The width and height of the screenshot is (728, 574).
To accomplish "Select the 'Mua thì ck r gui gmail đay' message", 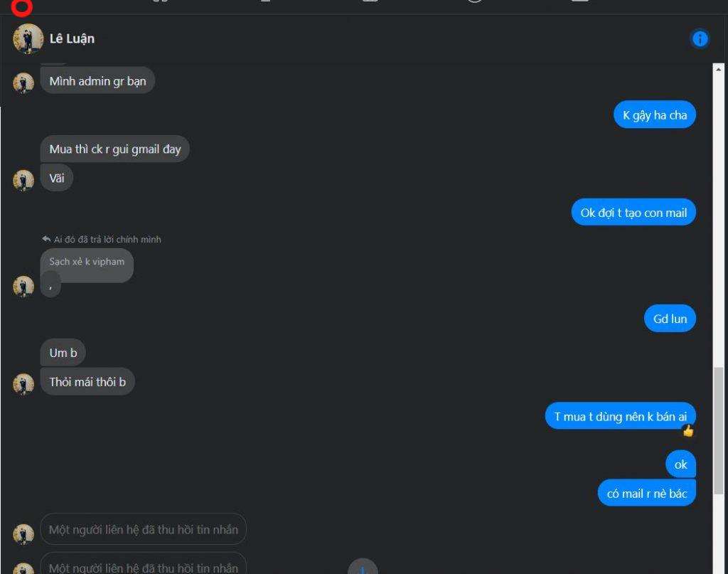I will coord(114,149).
